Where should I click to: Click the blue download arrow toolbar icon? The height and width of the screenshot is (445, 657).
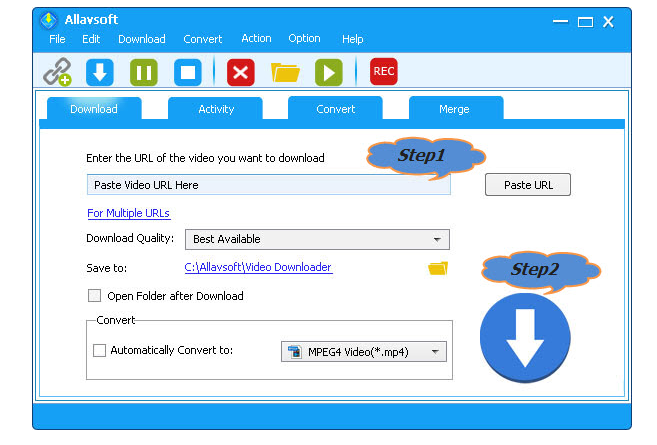[100, 71]
